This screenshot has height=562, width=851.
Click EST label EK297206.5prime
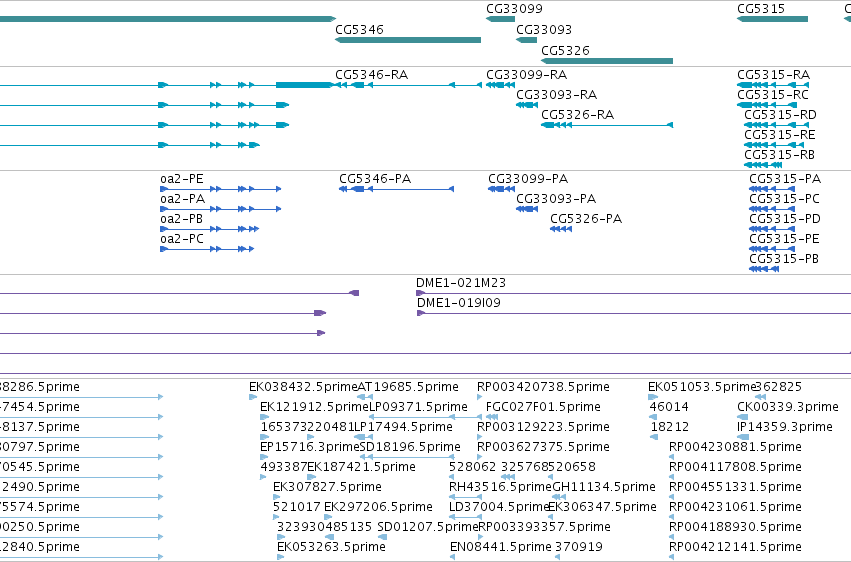click(x=378, y=508)
